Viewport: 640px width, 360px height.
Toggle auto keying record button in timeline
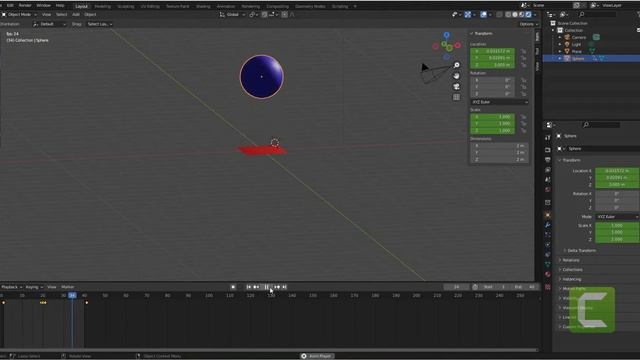click(233, 287)
